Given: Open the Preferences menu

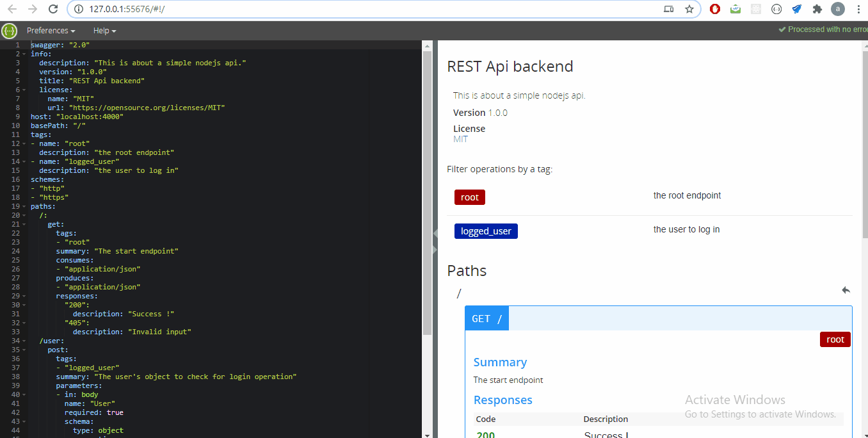Looking at the screenshot, I should pos(51,31).
